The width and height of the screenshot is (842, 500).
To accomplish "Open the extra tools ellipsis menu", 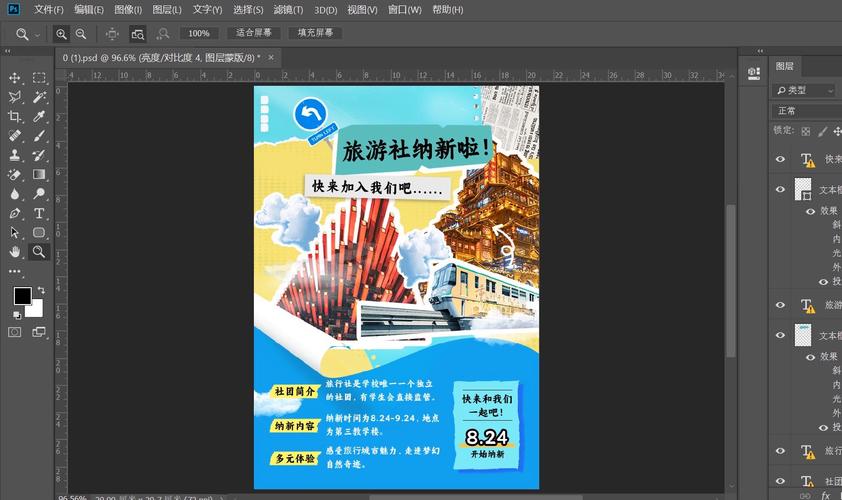I will click(14, 271).
